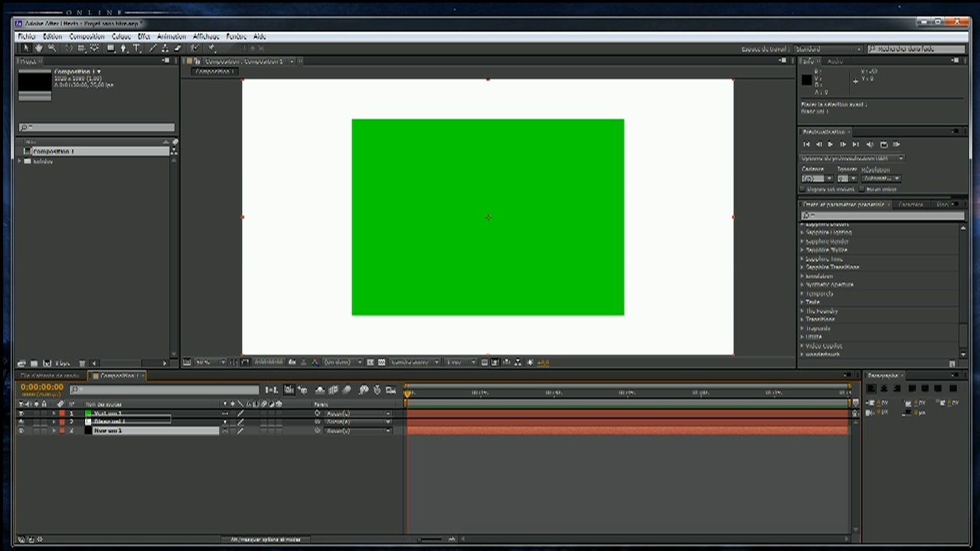Open the Fenêtre menu
The image size is (980, 551).
[237, 37]
